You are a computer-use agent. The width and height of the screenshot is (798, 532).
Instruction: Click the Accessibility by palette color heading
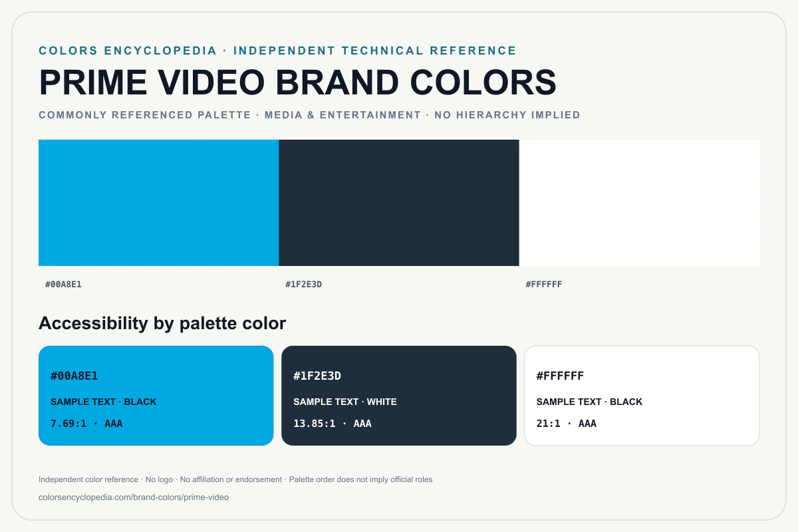coord(162,323)
